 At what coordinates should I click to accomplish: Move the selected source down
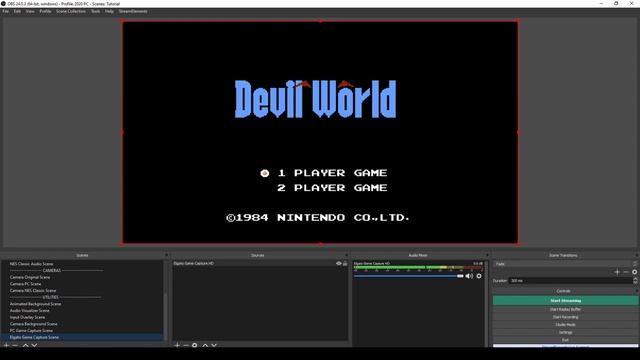point(214,345)
